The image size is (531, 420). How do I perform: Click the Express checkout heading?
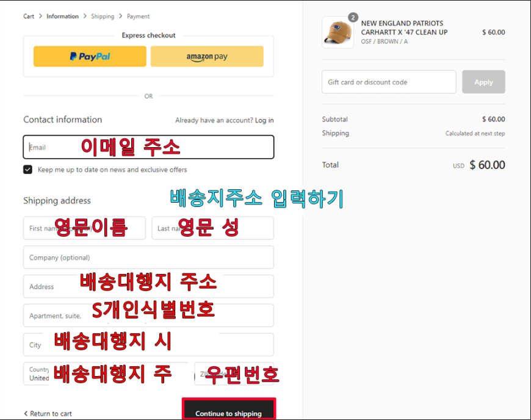[x=148, y=35]
